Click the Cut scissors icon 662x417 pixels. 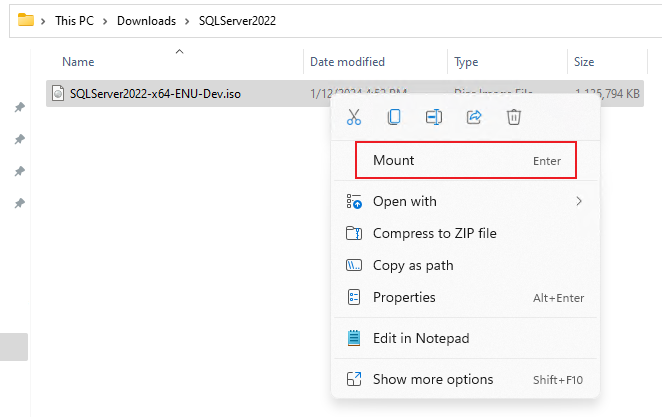[354, 117]
